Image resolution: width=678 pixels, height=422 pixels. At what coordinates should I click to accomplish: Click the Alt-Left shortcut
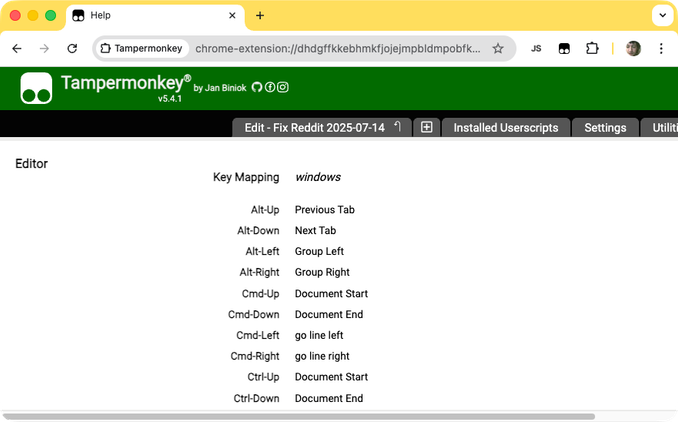tap(262, 251)
